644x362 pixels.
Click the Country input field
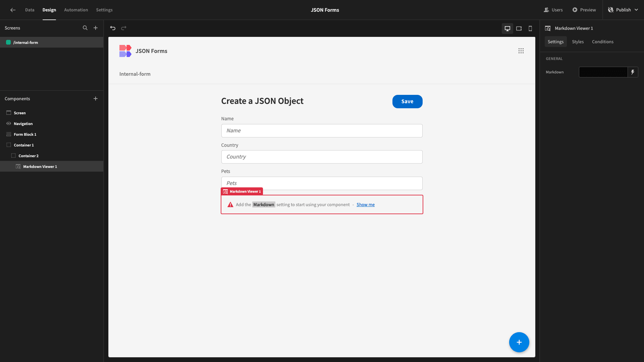(322, 157)
